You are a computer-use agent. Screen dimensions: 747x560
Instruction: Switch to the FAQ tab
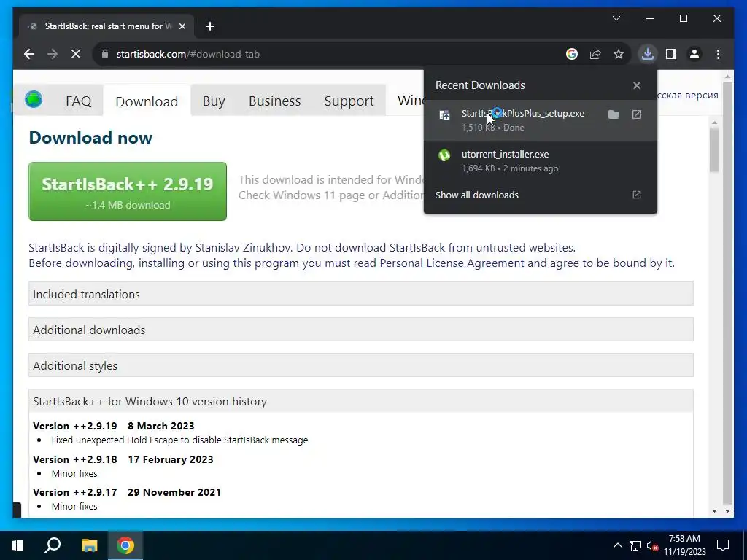tap(79, 101)
